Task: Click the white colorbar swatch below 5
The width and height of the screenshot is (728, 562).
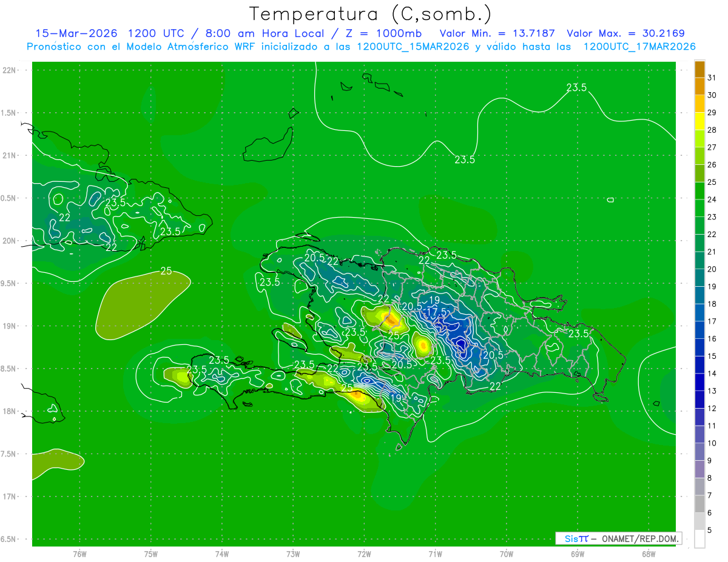Action: click(699, 539)
